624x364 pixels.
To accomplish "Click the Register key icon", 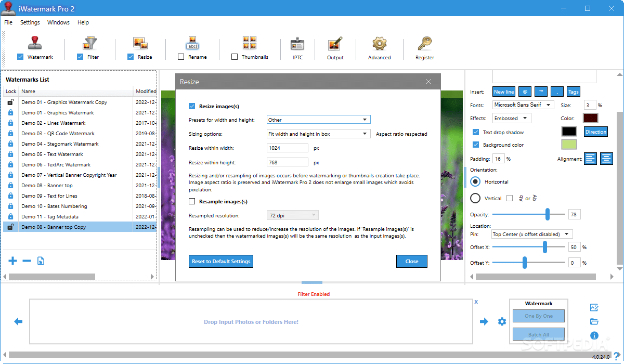I will pos(424,43).
